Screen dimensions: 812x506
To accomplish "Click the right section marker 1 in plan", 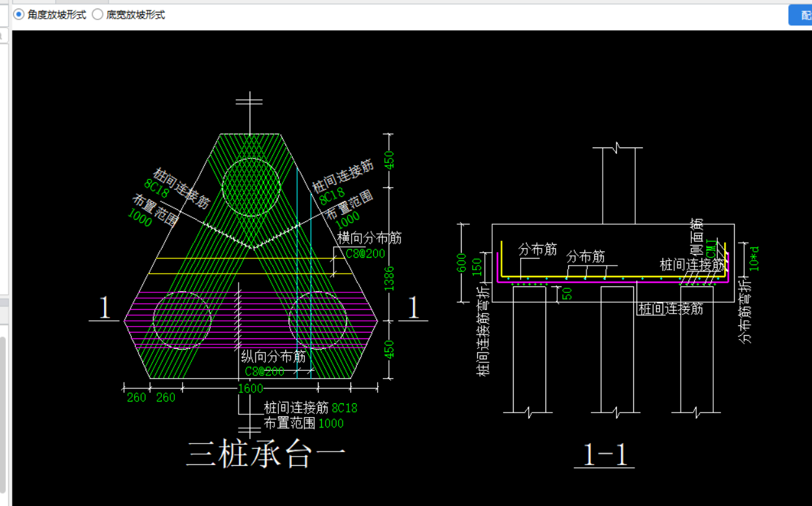I will (413, 307).
